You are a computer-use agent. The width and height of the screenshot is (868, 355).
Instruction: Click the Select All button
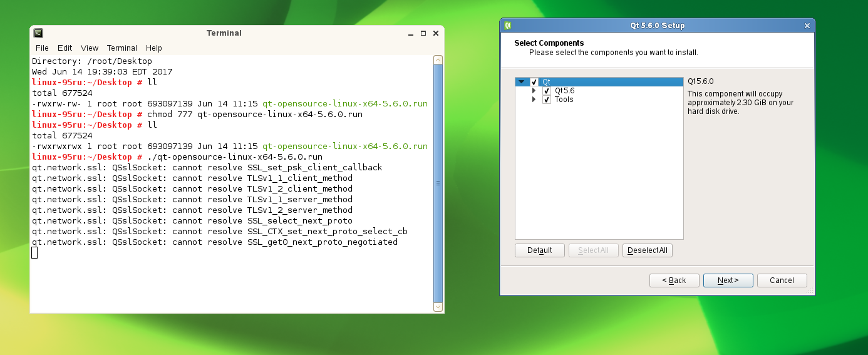[594, 250]
